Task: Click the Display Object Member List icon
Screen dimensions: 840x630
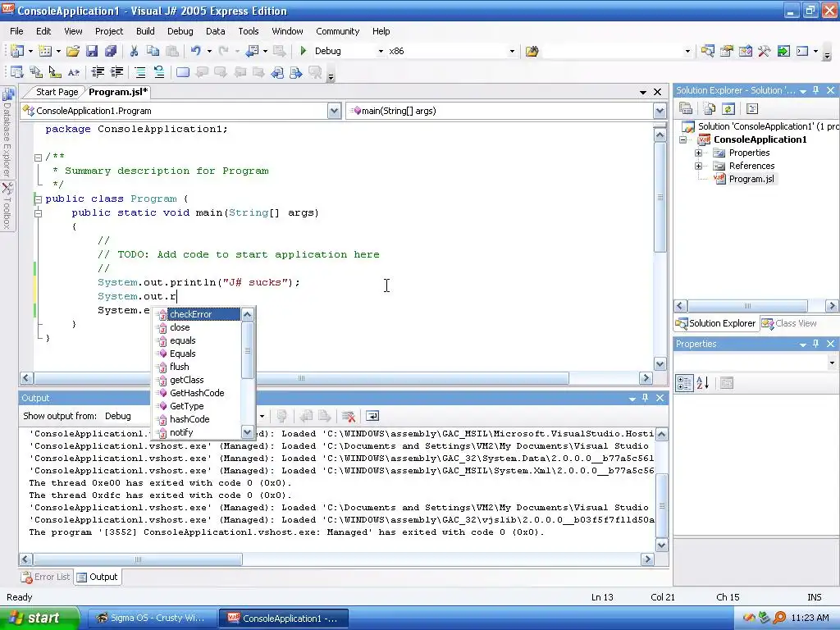Action: coord(17,72)
